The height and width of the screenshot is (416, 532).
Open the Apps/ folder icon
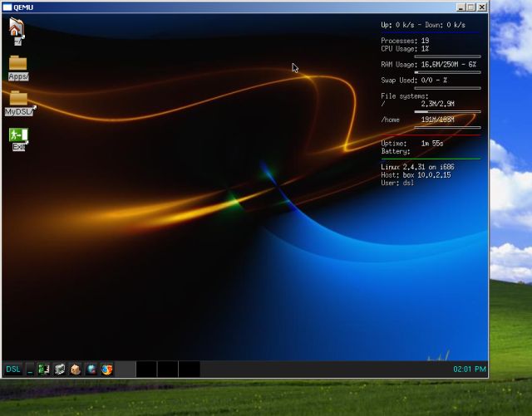[18, 68]
